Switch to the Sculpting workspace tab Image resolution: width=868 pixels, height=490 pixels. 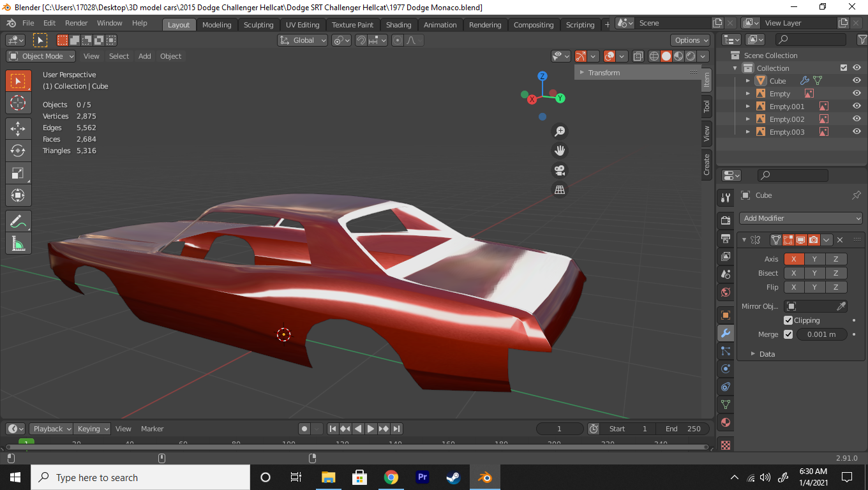click(x=258, y=25)
